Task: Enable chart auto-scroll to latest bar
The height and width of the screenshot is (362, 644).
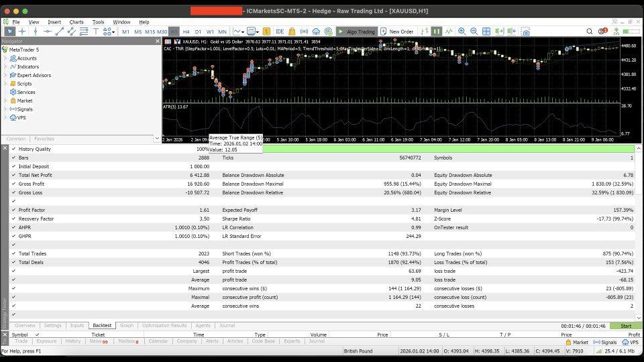Action: point(499,32)
